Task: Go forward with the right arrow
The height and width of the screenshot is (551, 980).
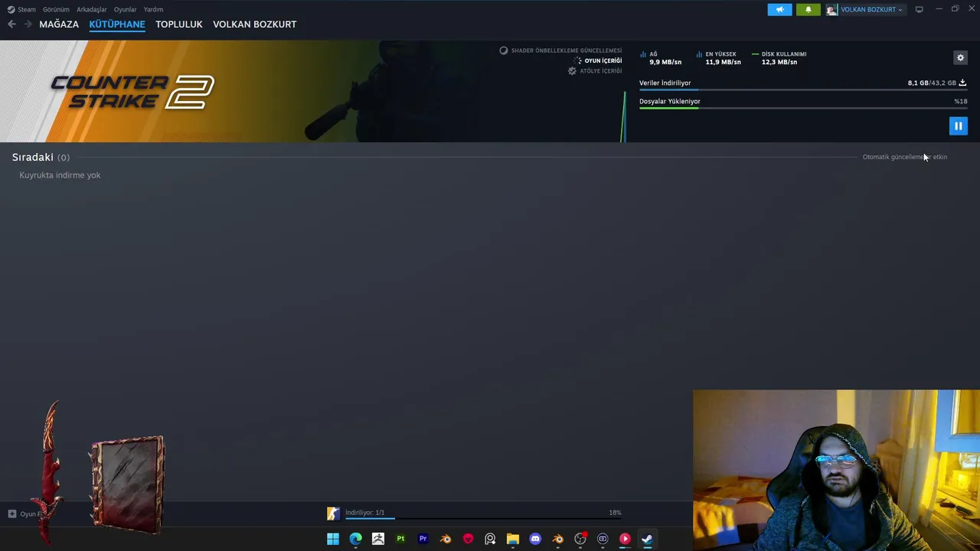Action: point(28,24)
